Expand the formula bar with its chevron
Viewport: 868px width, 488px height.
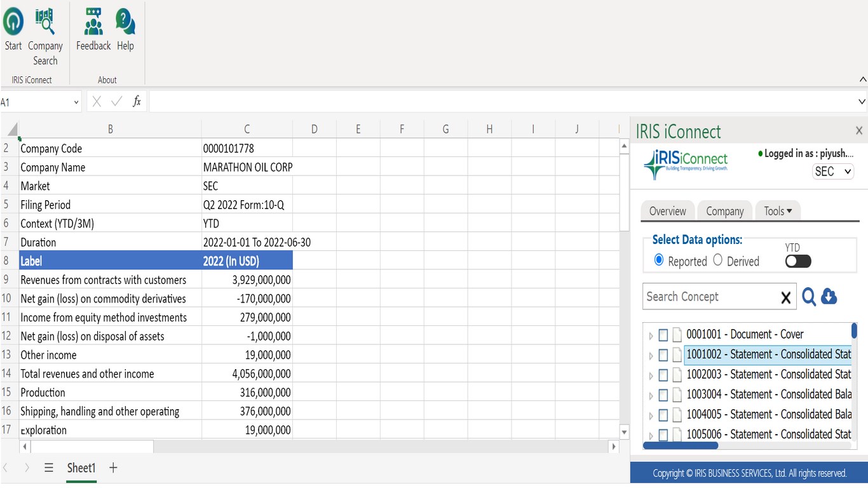[x=862, y=102]
